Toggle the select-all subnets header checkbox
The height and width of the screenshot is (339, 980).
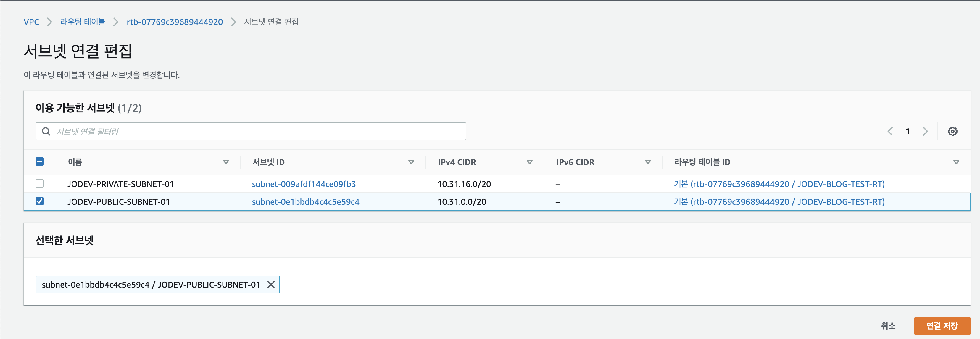pos(40,162)
